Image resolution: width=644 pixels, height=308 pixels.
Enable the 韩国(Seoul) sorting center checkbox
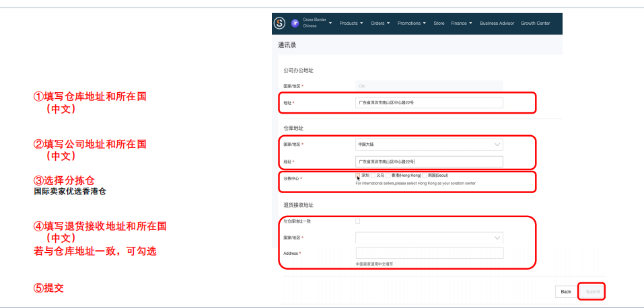(x=424, y=176)
